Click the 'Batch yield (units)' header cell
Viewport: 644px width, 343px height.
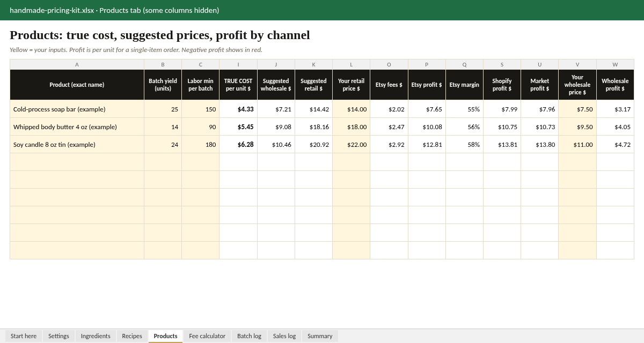pos(163,85)
